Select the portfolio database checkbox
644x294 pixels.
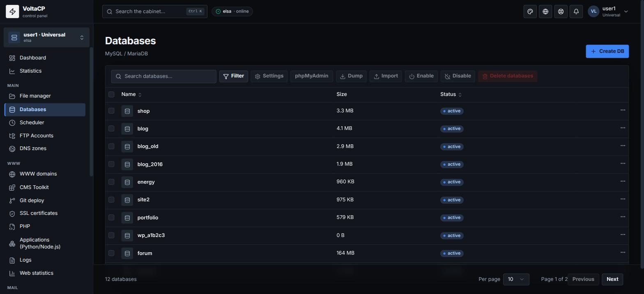pyautogui.click(x=111, y=217)
